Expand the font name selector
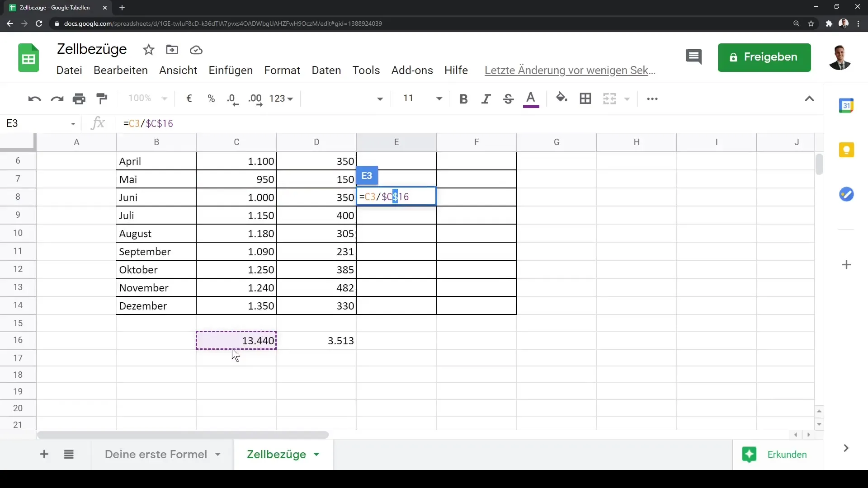 tap(380, 99)
